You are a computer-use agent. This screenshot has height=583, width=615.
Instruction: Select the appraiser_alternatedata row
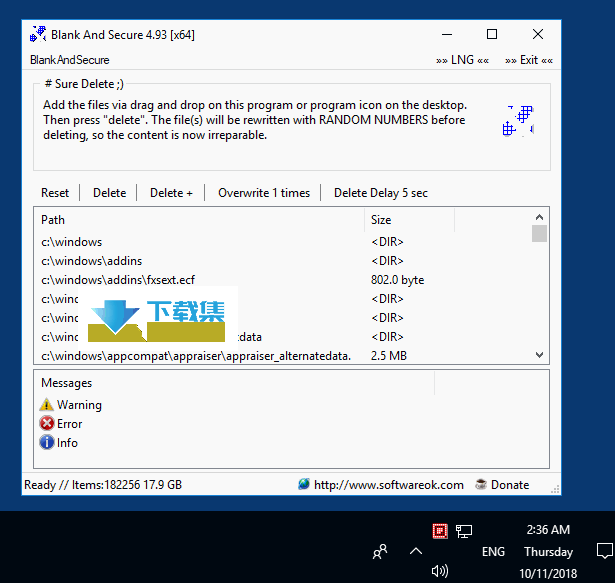coord(282,355)
